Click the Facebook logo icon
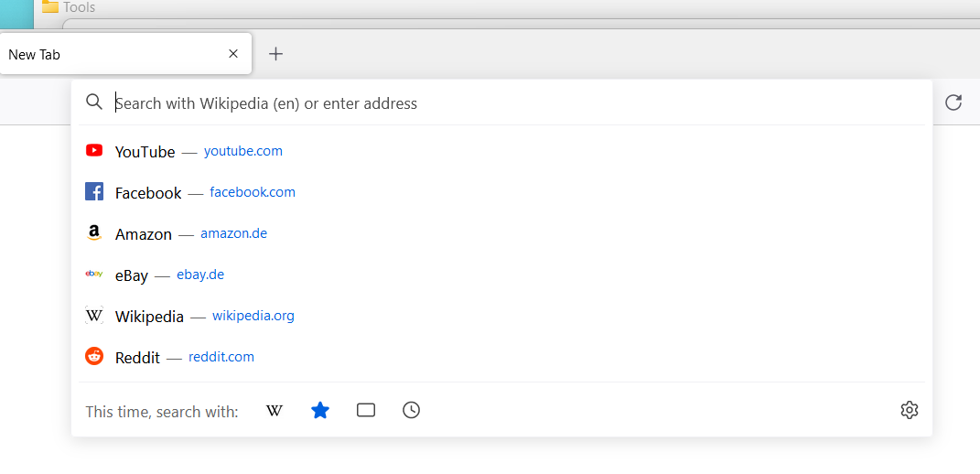Screen dimensions: 980x474 (x=93, y=192)
